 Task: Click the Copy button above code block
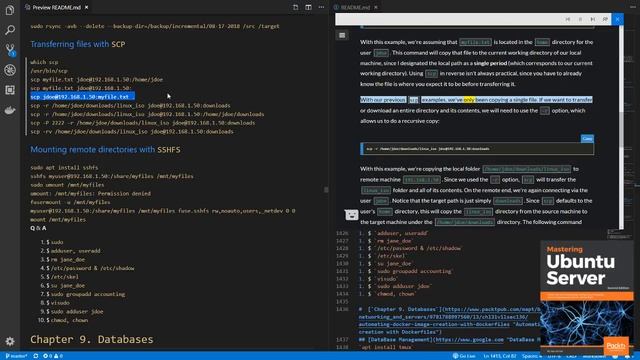(587, 139)
